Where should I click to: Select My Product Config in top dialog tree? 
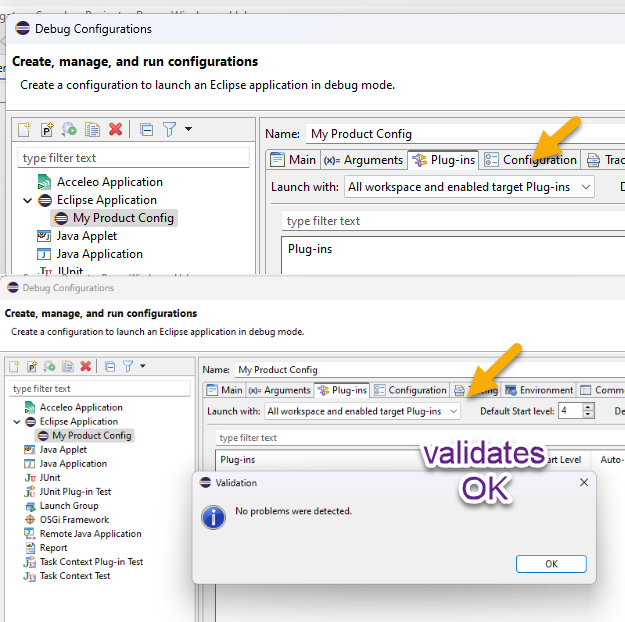coord(114,218)
